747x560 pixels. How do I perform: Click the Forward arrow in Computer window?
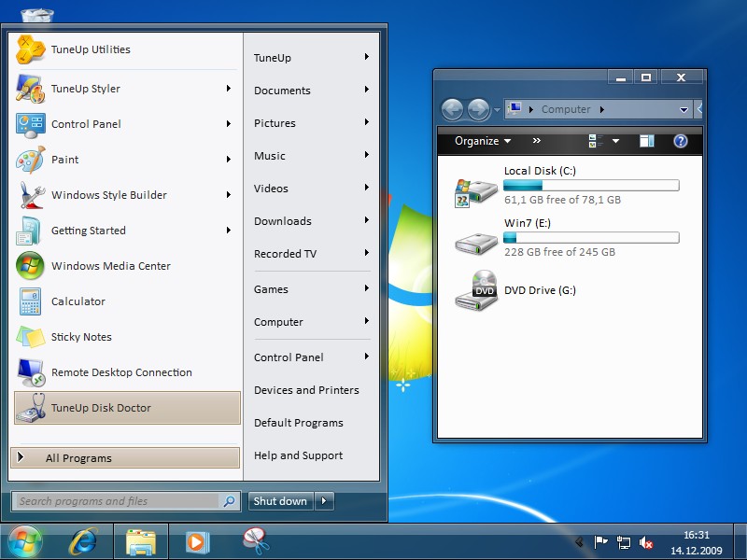pos(478,109)
